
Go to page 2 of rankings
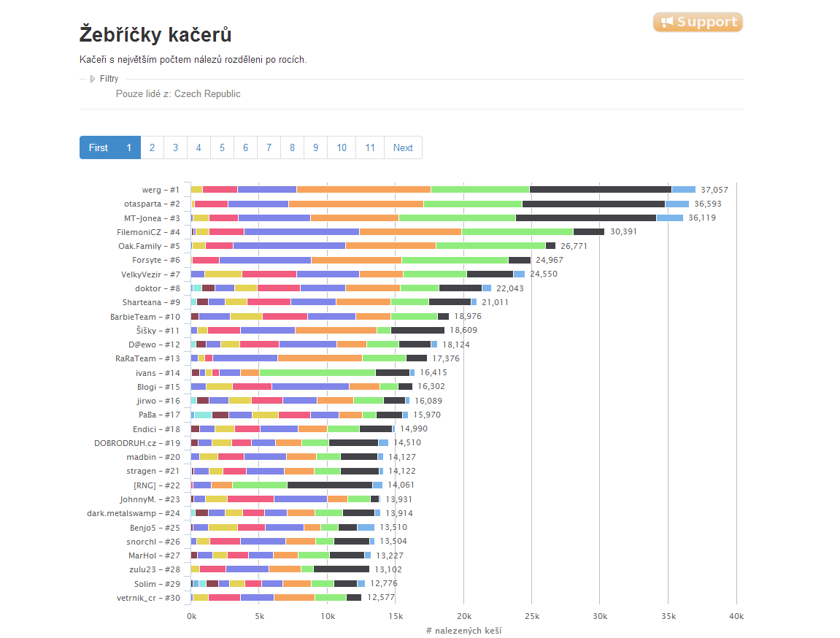pyautogui.click(x=152, y=148)
